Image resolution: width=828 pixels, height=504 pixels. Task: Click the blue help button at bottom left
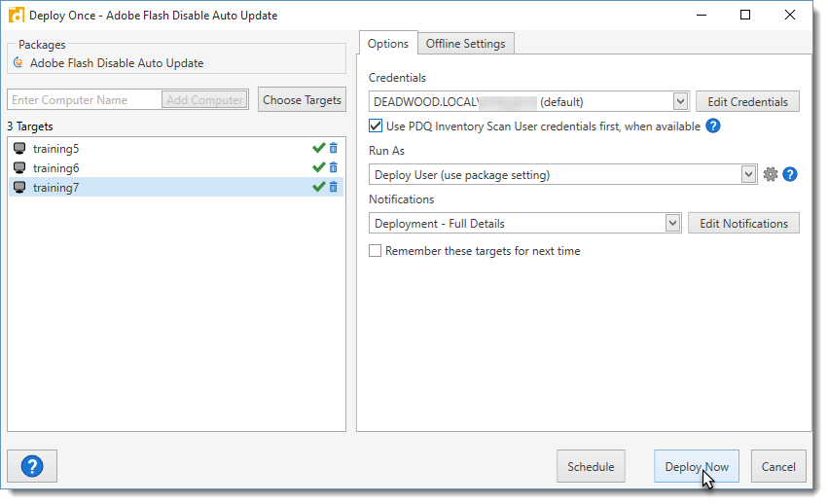32,466
